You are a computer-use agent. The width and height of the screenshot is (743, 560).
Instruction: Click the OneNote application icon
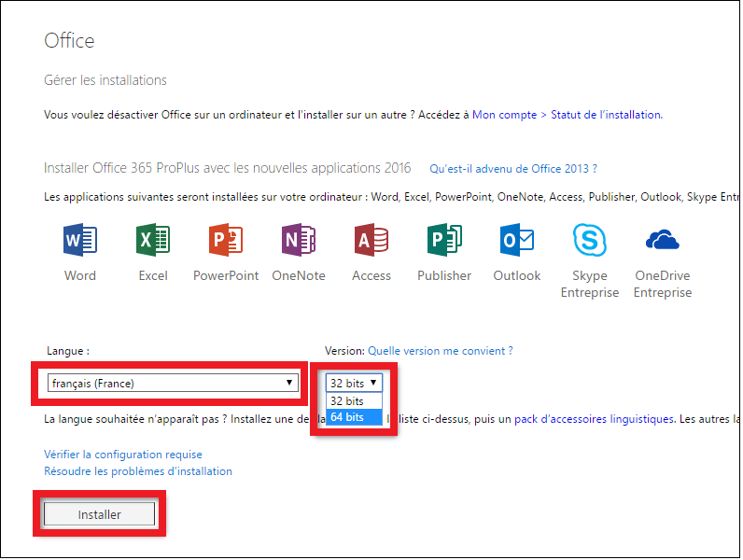(x=299, y=240)
